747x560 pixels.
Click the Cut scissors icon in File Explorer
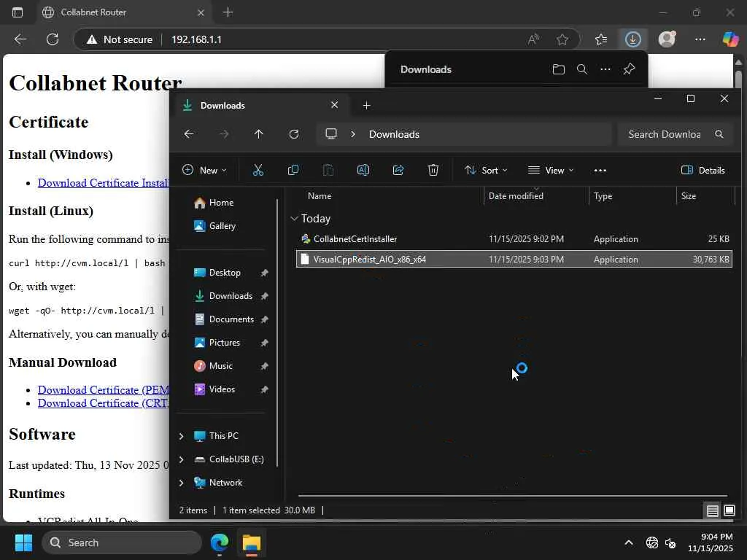tap(258, 170)
